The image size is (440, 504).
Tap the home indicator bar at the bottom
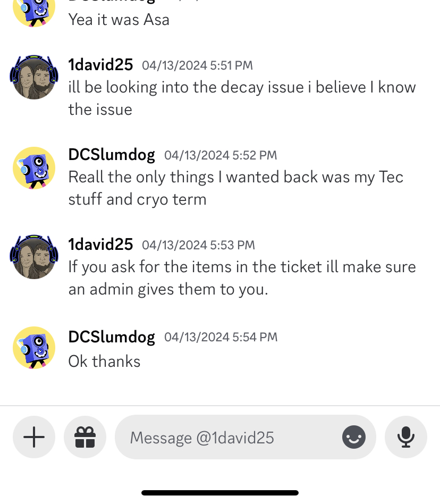coord(220,493)
